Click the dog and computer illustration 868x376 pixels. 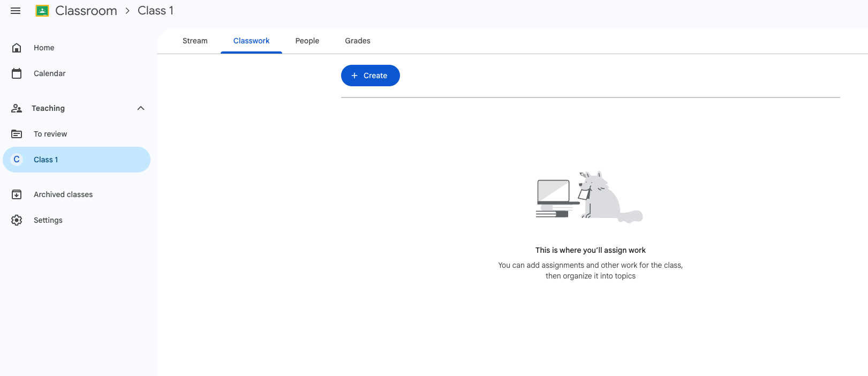click(x=590, y=197)
